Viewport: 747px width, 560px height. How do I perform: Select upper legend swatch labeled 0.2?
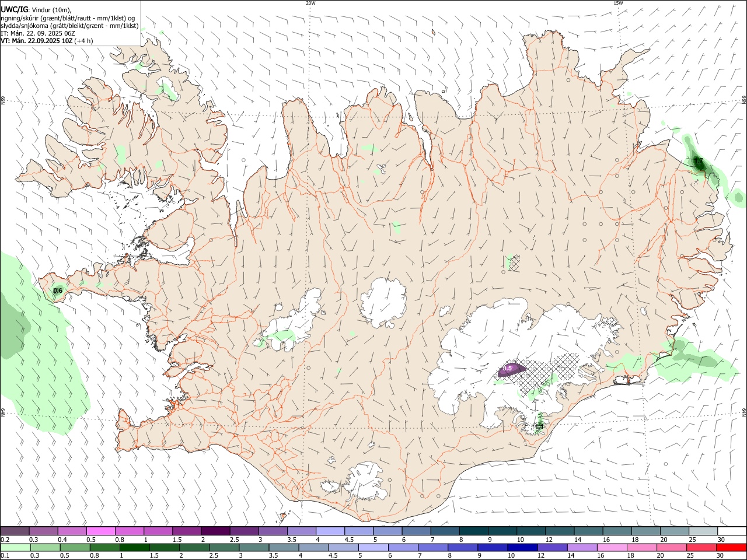15,531
